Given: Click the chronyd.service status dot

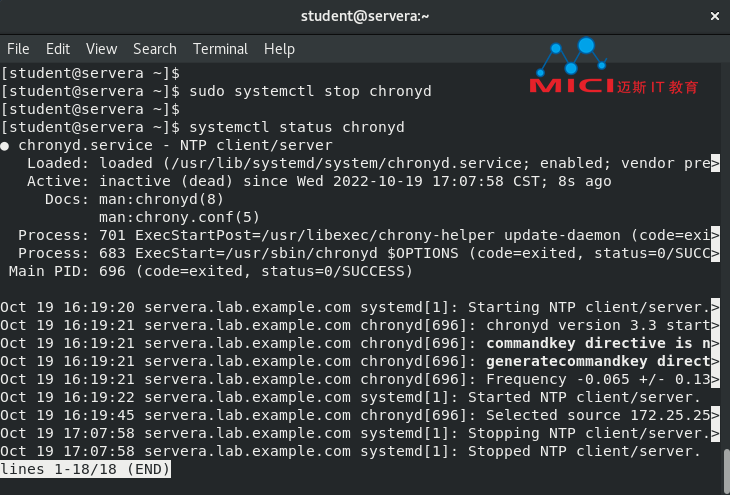Looking at the screenshot, I should [5, 146].
